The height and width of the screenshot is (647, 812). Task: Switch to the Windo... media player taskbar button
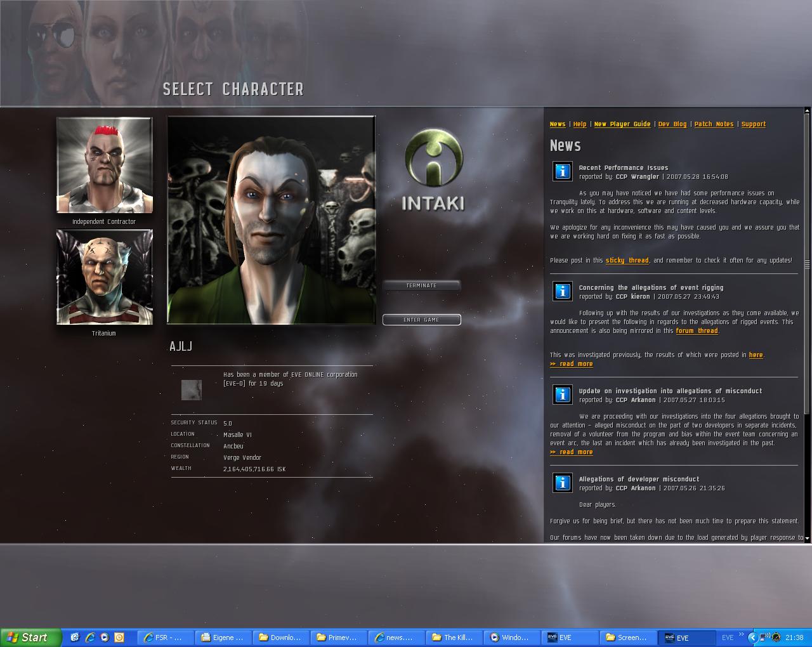pyautogui.click(x=513, y=637)
